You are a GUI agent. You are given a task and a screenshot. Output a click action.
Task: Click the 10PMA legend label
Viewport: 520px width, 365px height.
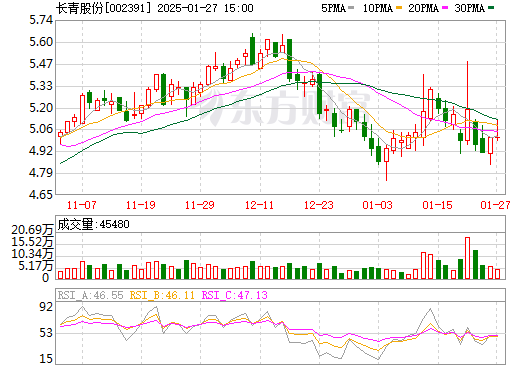click(377, 8)
